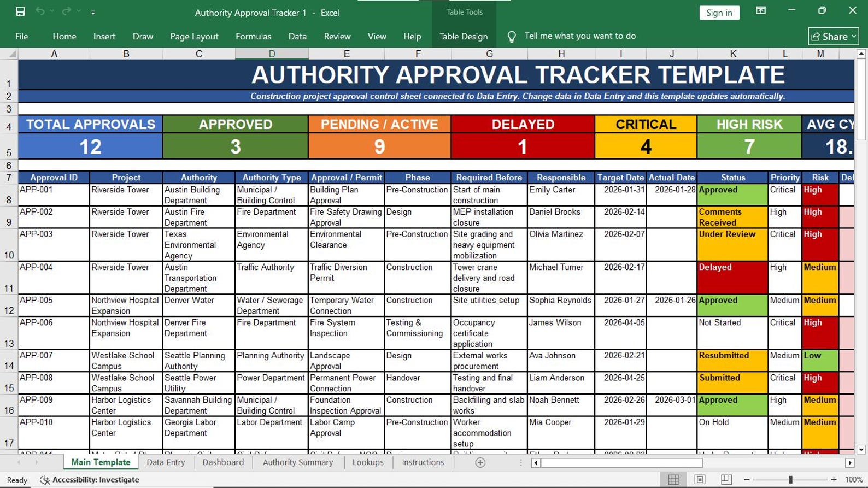The image size is (868, 488).
Task: Click the 100% zoom level
Action: [854, 479]
